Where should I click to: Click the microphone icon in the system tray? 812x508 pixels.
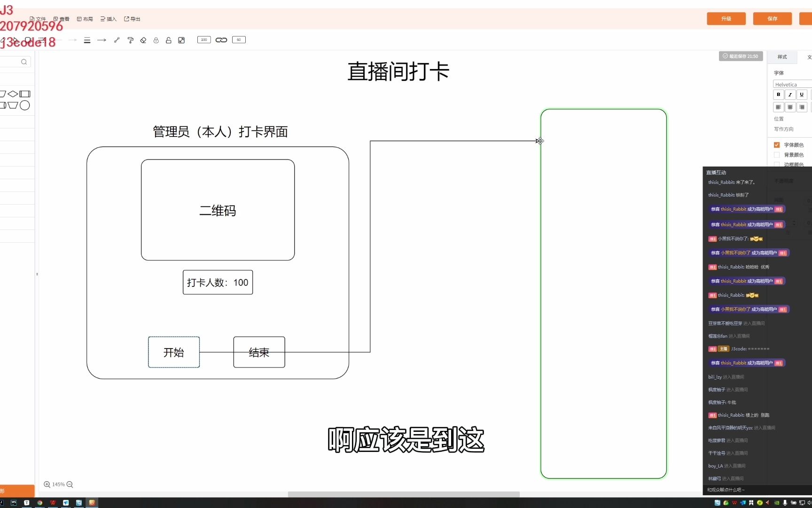coord(785,503)
